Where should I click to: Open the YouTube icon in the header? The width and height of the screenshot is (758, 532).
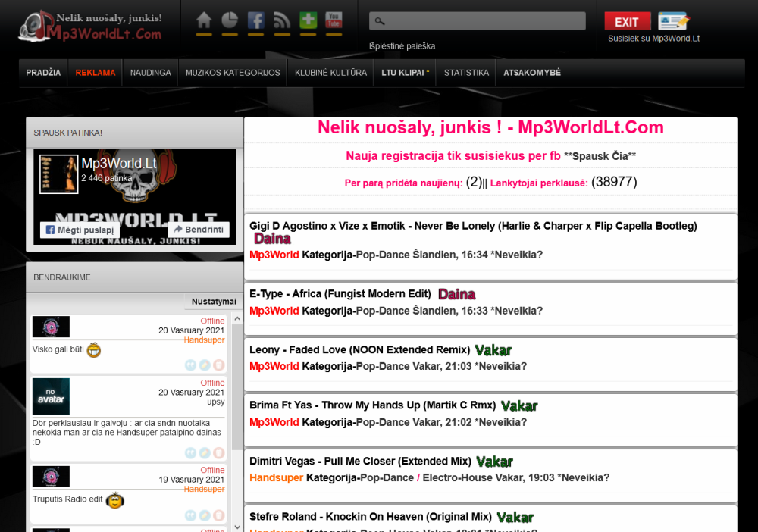[334, 20]
